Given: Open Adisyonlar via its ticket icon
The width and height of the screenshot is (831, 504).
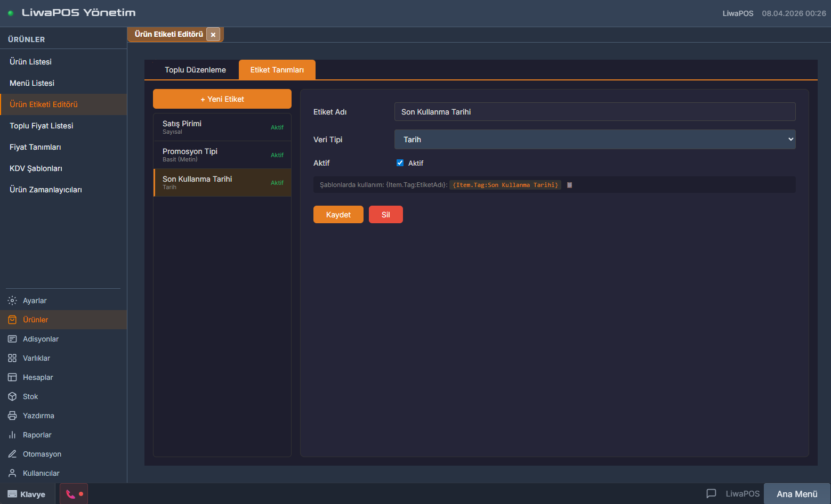Looking at the screenshot, I should (12, 339).
